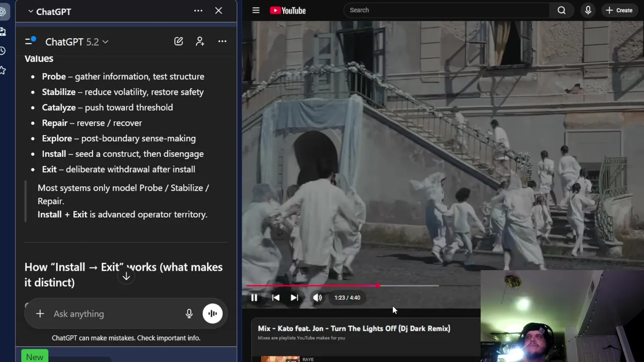Toggle the ChatGPT chat sidebar icon

tap(30, 41)
